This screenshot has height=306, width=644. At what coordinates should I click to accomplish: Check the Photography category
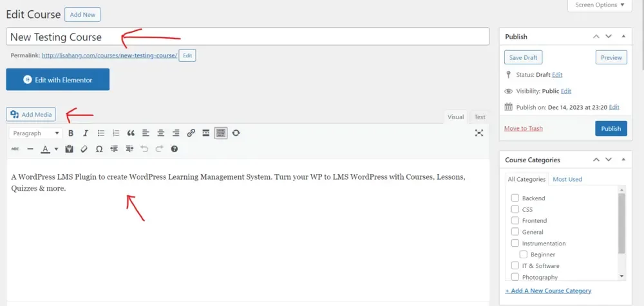pyautogui.click(x=515, y=277)
